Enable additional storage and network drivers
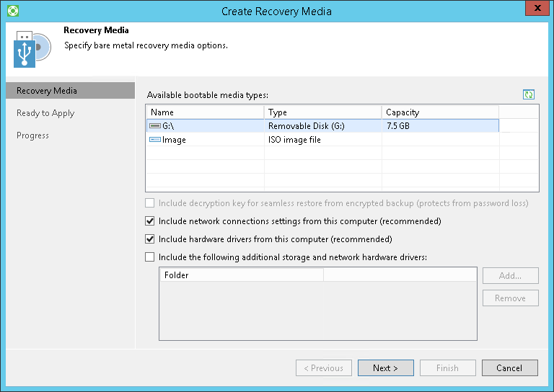The image size is (554, 392). (x=150, y=257)
